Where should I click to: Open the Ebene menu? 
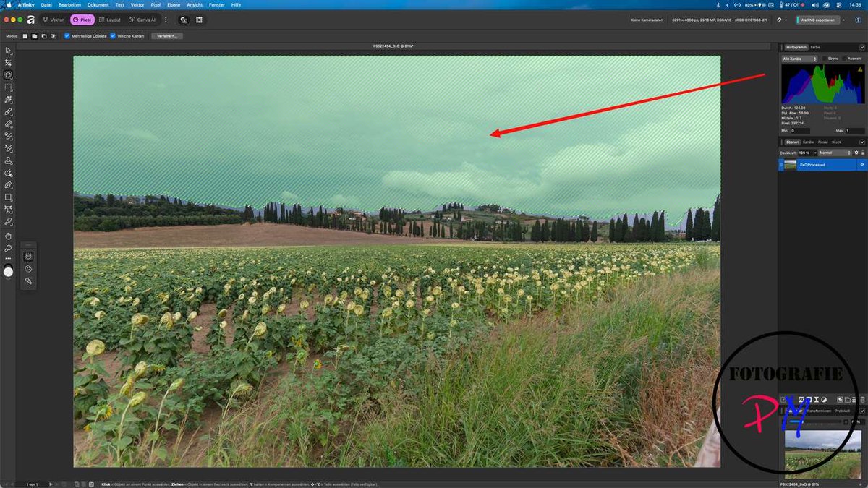(173, 4)
